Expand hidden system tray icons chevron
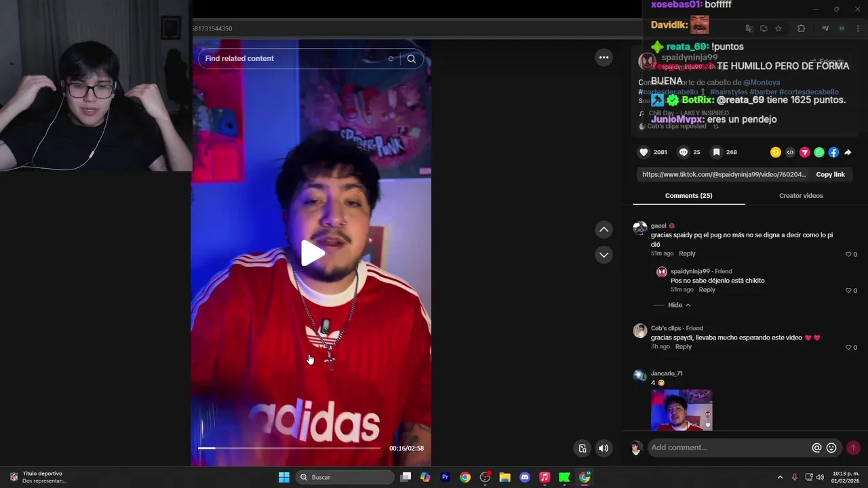The image size is (868, 488). point(780,477)
